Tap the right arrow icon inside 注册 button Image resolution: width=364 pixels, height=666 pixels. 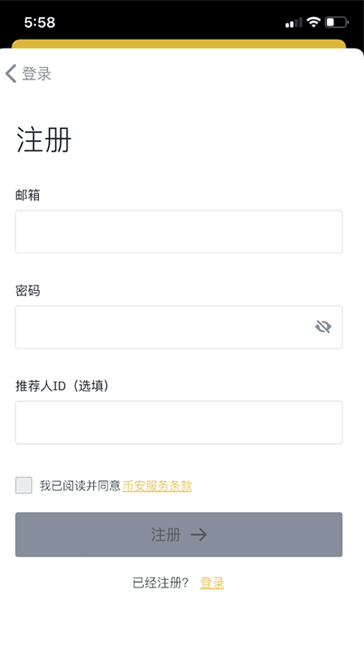pos(199,535)
